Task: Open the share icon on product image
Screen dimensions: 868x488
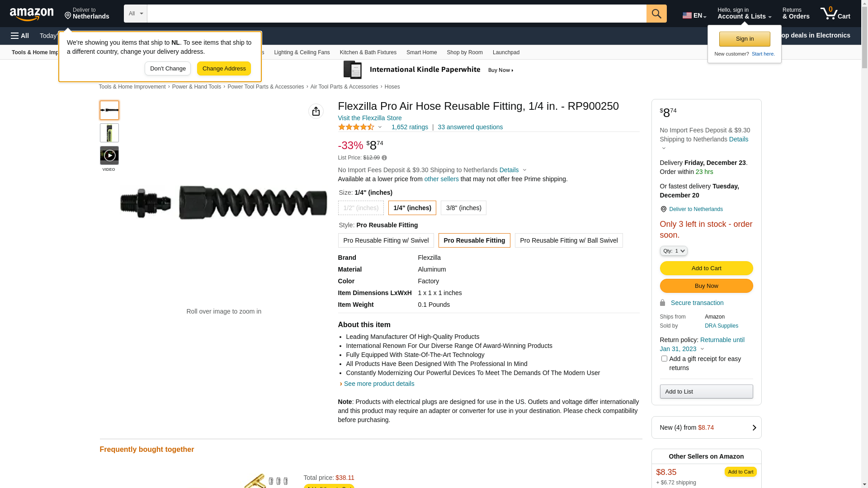Action: (x=316, y=111)
